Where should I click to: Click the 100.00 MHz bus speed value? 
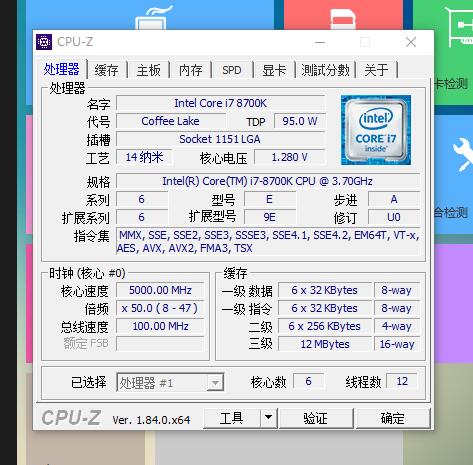click(x=160, y=326)
